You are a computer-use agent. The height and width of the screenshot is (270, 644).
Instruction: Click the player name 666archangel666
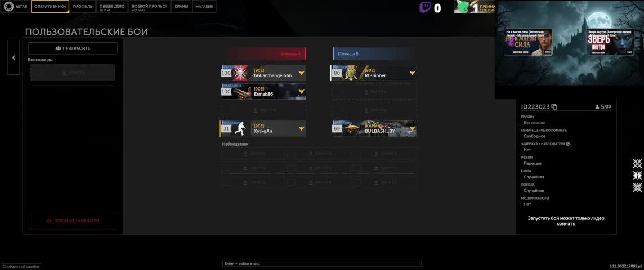tap(272, 75)
